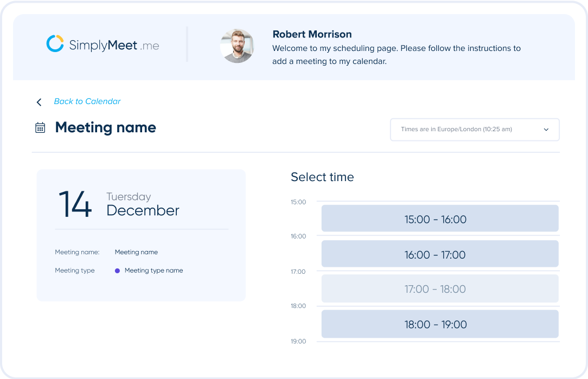The width and height of the screenshot is (588, 379).
Task: Click the purple meeting type color dot
Action: 117,271
